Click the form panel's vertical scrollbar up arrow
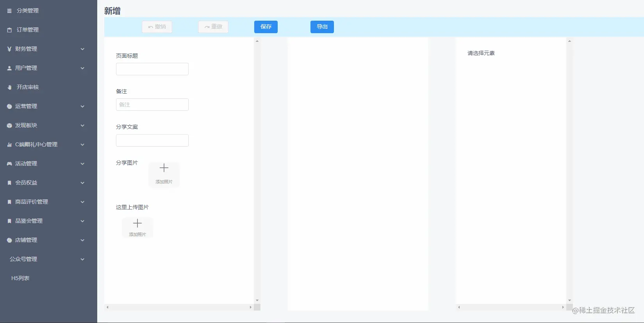644x323 pixels. coord(257,41)
